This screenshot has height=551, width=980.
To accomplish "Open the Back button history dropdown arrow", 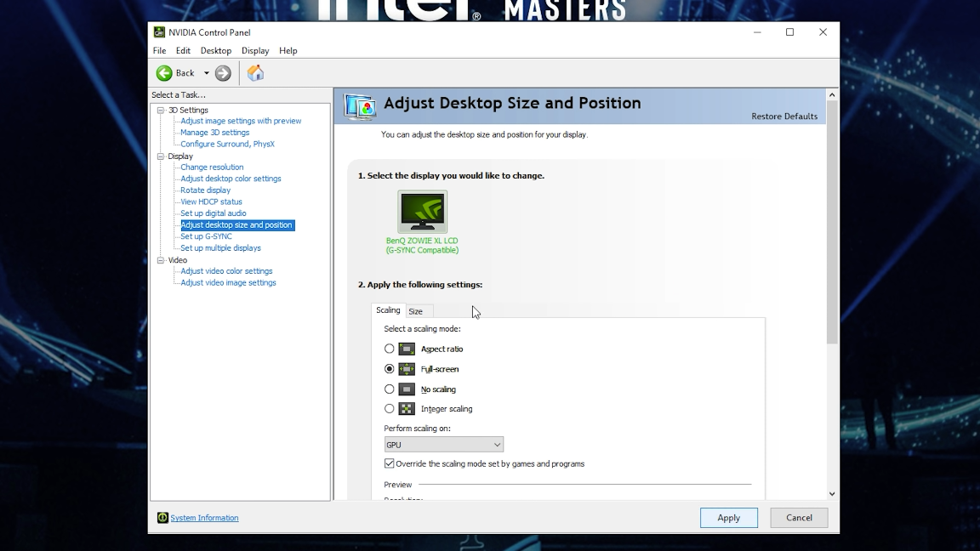I will coord(206,73).
